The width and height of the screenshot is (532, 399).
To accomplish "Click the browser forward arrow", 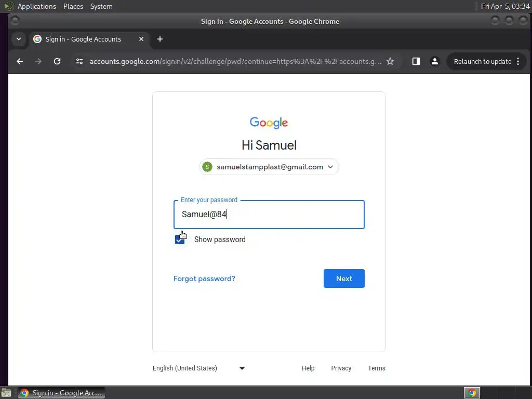I will click(38, 61).
